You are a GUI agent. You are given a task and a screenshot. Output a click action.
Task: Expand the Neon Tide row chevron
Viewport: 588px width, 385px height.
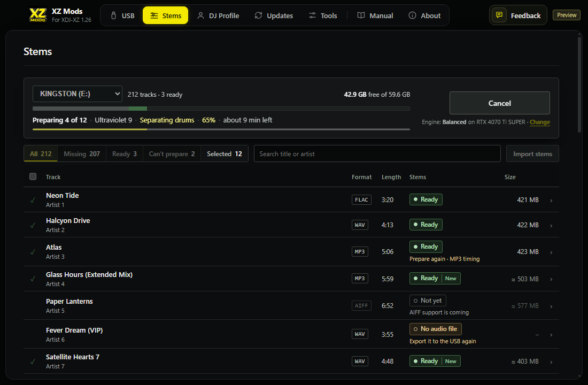point(551,201)
